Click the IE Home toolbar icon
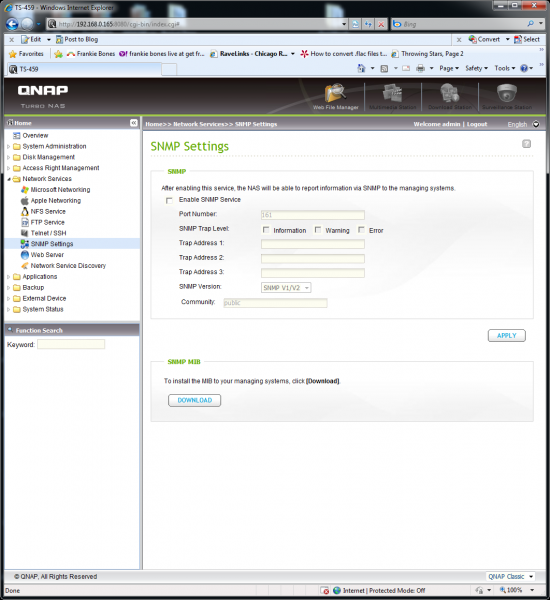The width and height of the screenshot is (550, 600). (361, 68)
